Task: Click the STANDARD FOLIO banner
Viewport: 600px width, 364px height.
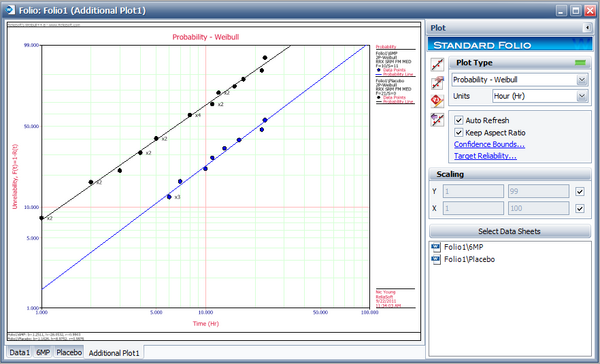Action: pos(510,45)
